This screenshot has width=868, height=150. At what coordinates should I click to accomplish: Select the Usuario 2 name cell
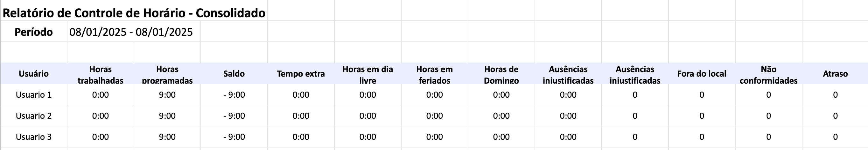click(x=34, y=116)
